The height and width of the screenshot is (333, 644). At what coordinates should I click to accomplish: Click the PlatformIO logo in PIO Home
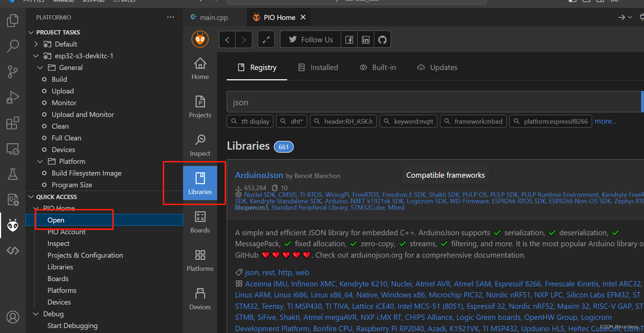point(200,39)
